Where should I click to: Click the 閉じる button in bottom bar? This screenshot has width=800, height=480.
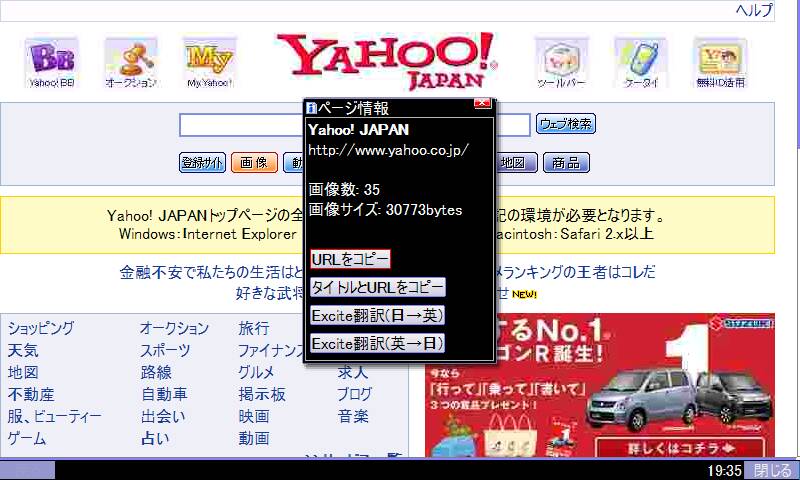pos(771,470)
